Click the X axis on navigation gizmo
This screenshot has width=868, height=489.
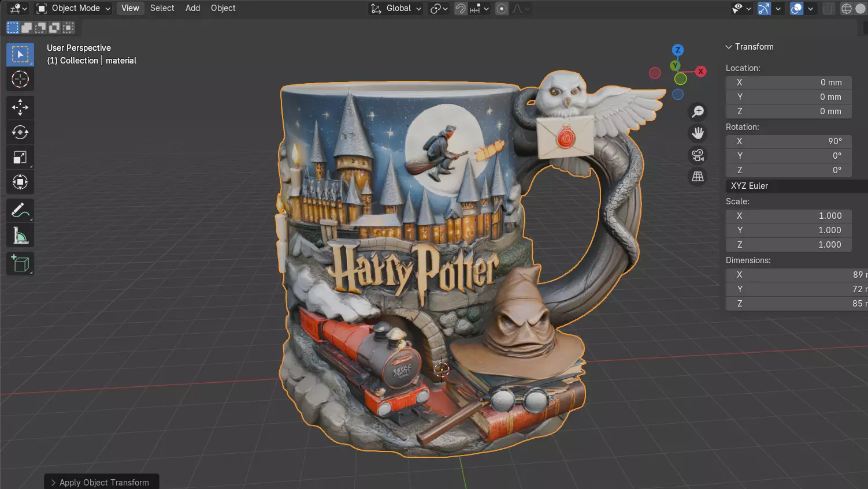point(701,71)
